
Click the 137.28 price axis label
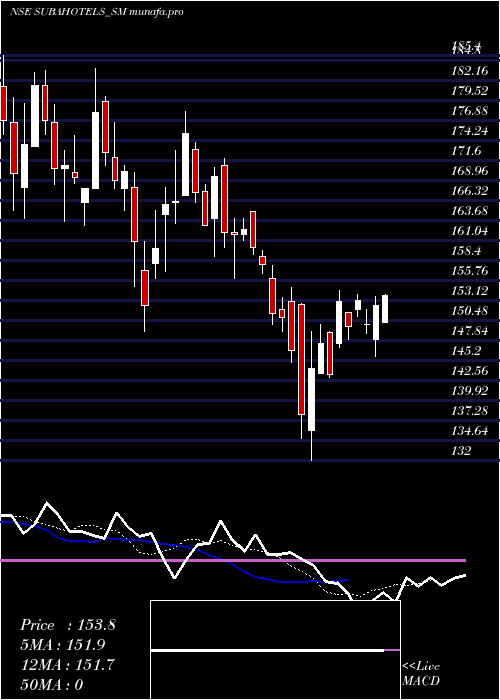pyautogui.click(x=470, y=411)
